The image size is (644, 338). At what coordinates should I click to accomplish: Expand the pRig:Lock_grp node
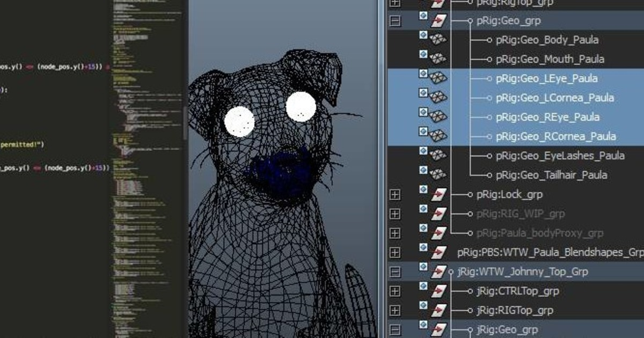click(395, 195)
